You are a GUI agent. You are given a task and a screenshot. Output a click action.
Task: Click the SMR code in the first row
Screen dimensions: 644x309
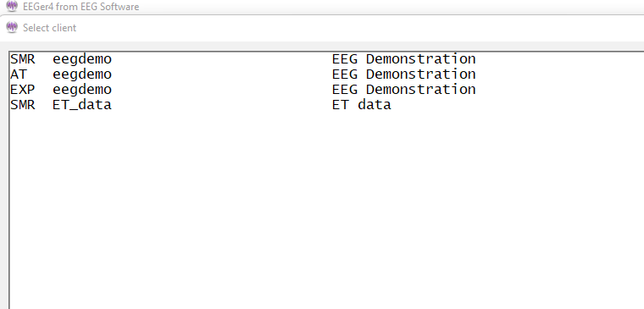click(23, 59)
